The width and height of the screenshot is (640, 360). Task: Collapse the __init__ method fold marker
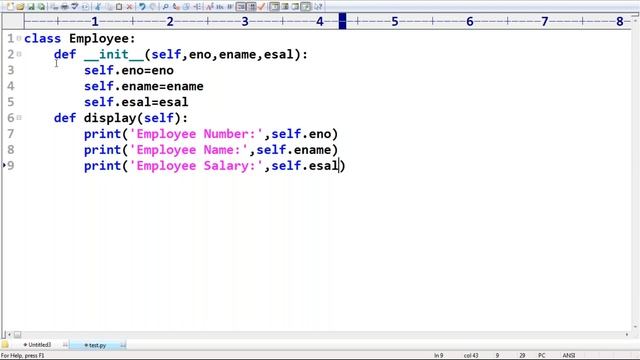(x=19, y=54)
